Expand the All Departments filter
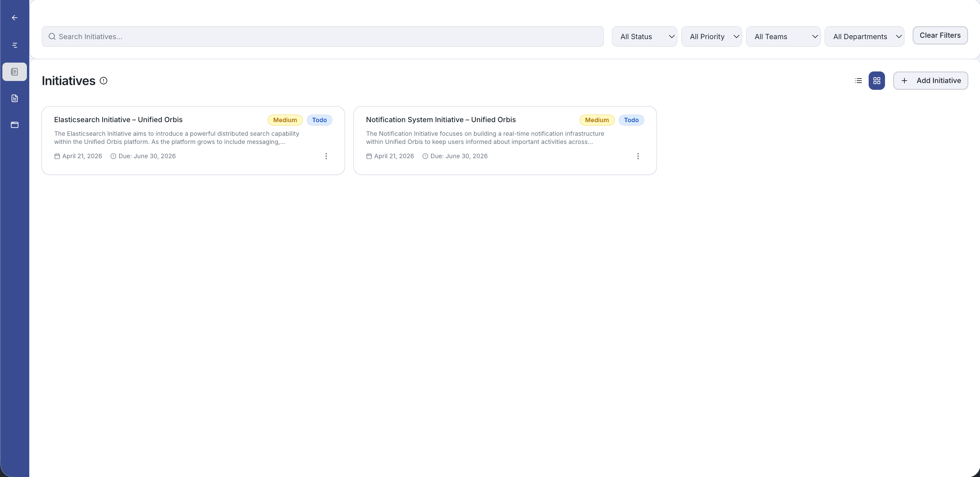980x477 pixels. [x=864, y=36]
